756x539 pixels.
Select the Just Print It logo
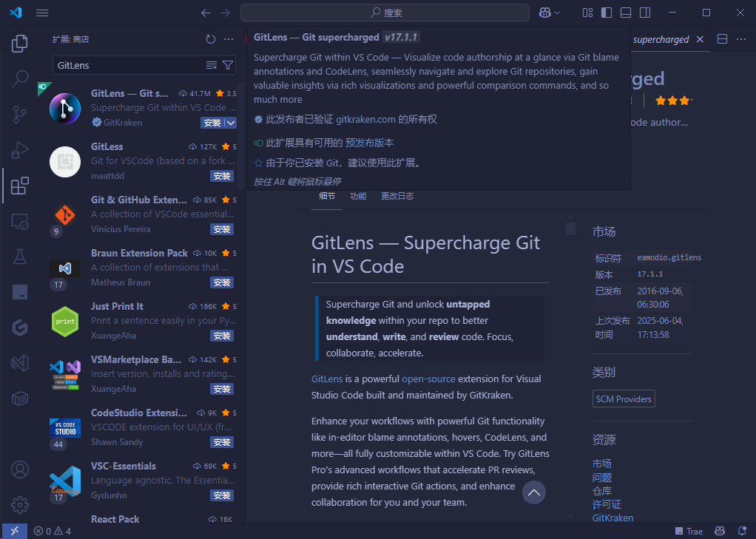65,321
